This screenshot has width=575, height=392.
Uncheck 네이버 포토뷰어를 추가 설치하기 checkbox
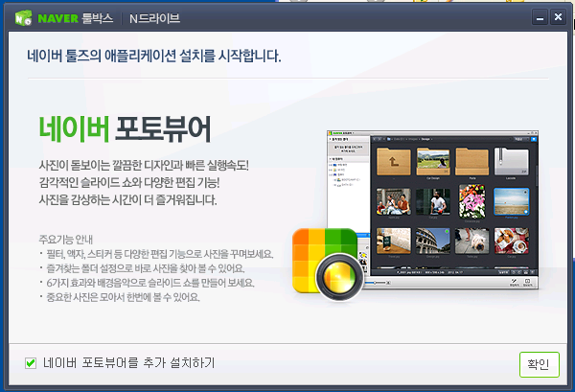click(x=31, y=363)
